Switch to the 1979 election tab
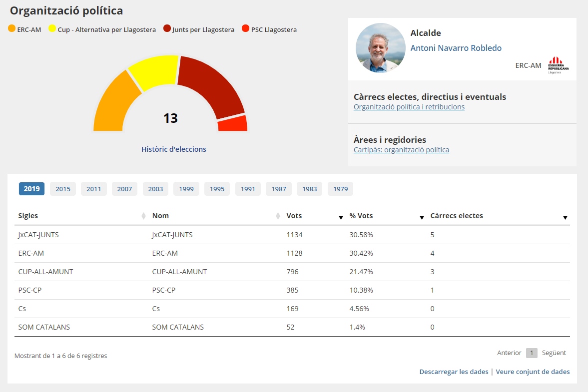Viewport: 588px width, 392px height. 340,189
